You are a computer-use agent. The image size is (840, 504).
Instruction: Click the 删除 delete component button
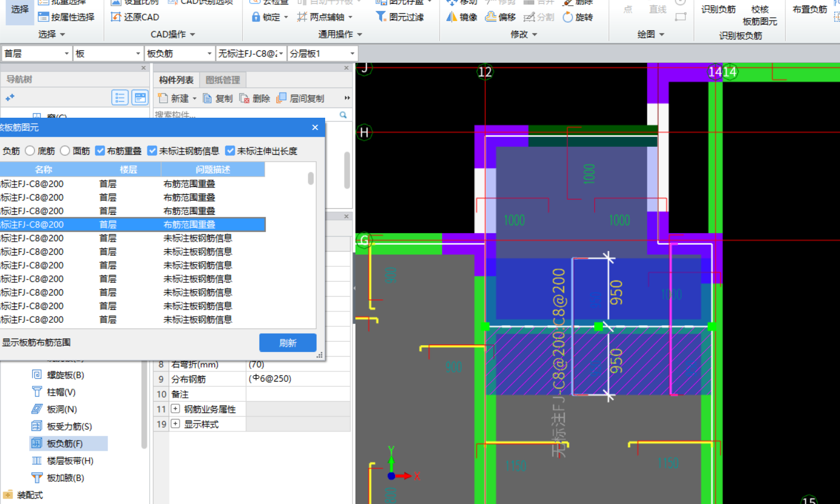(x=255, y=98)
